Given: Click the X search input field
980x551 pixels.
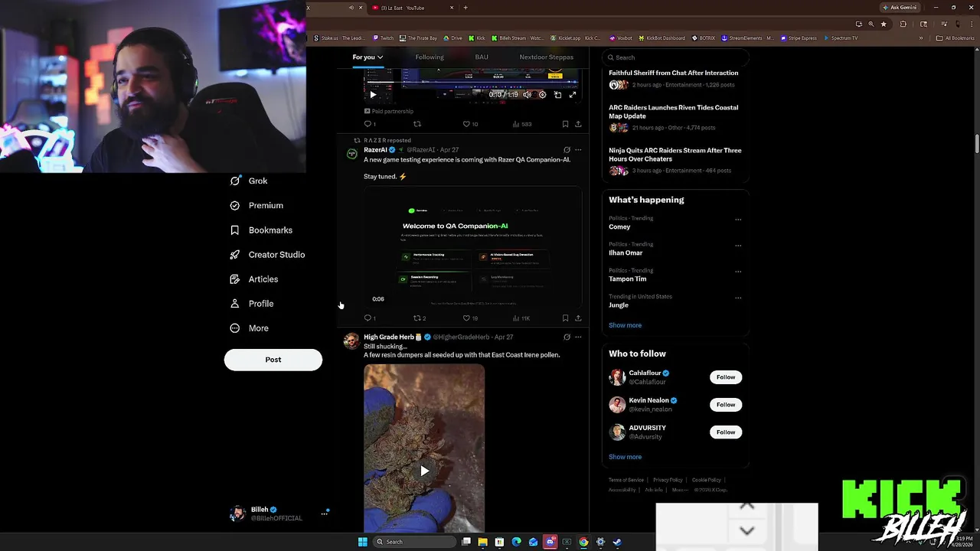Looking at the screenshot, I should [x=674, y=57].
